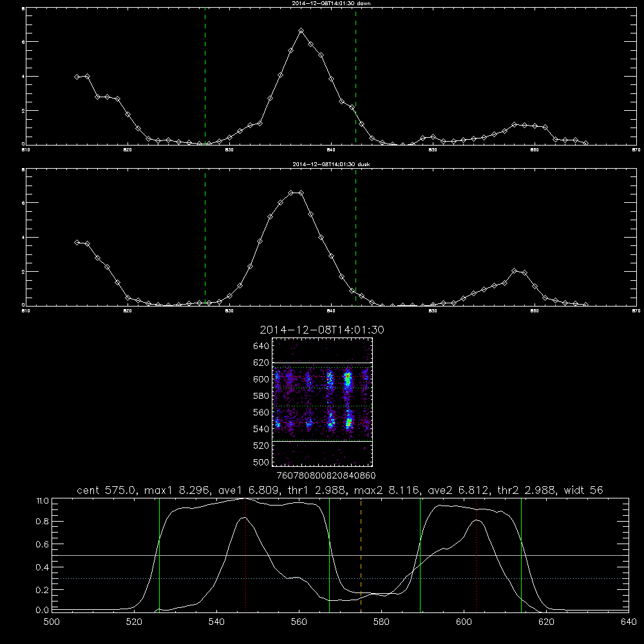The height and width of the screenshot is (644, 644).
Task: Click the green boundary line near 614 in bottom plot
Action: pos(521,554)
